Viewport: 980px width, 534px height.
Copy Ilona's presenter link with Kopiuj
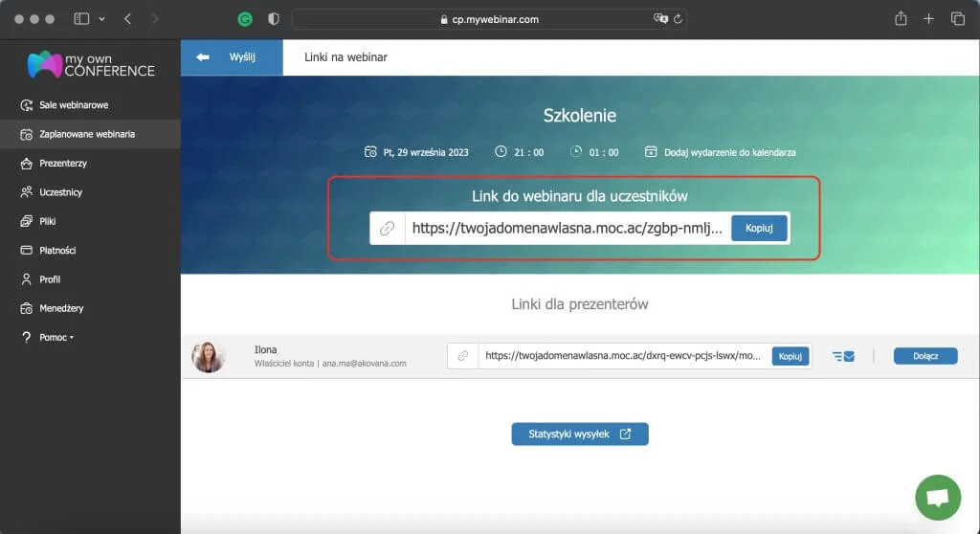click(x=790, y=356)
